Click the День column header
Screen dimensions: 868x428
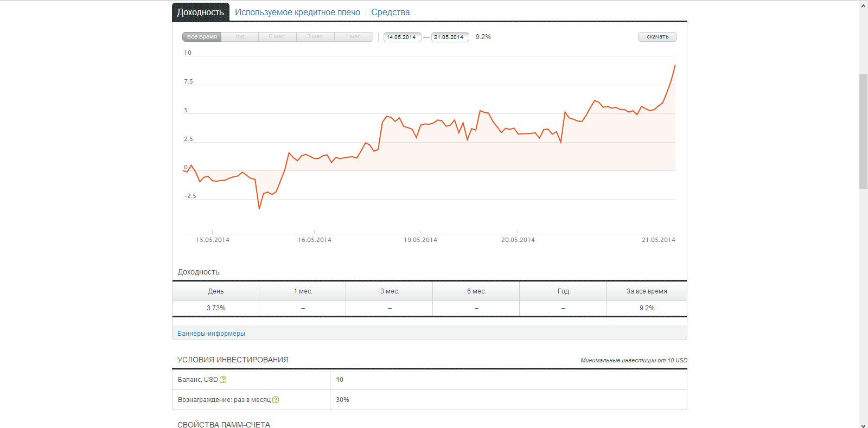[216, 291]
